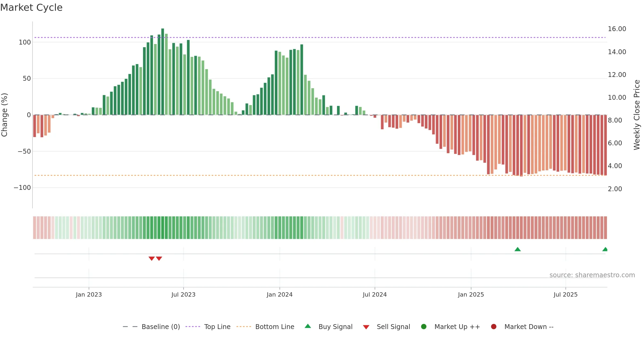Toggle the Top Line legend entry

point(208,327)
